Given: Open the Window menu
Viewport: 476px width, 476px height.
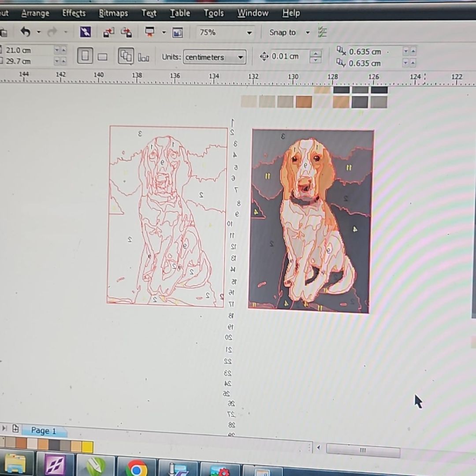Looking at the screenshot, I should (x=253, y=13).
